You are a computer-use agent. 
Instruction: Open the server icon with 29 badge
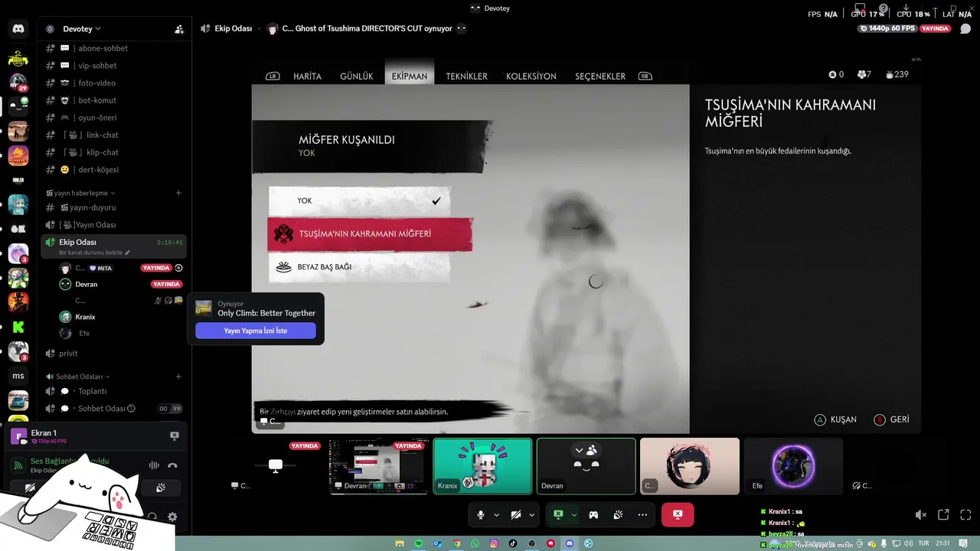[x=18, y=81]
